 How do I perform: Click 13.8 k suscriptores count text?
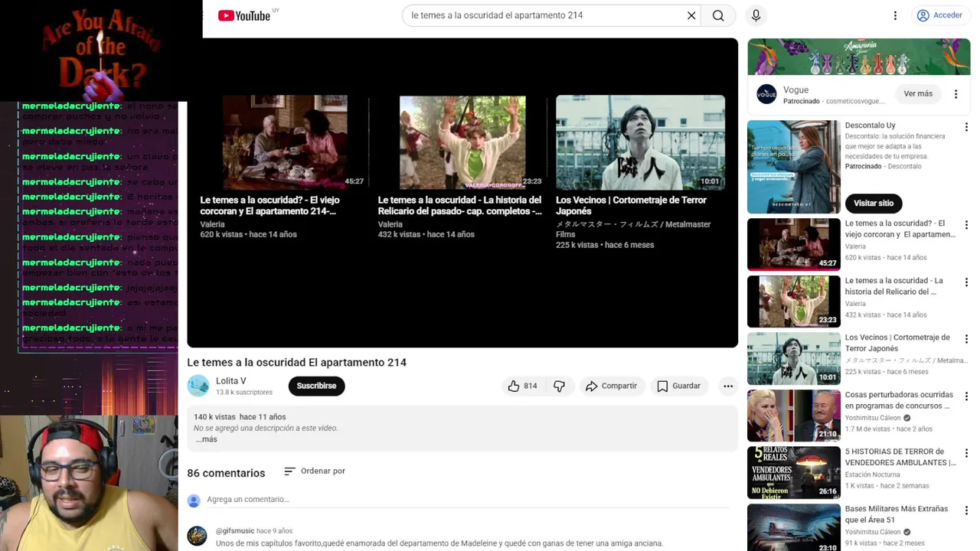244,393
